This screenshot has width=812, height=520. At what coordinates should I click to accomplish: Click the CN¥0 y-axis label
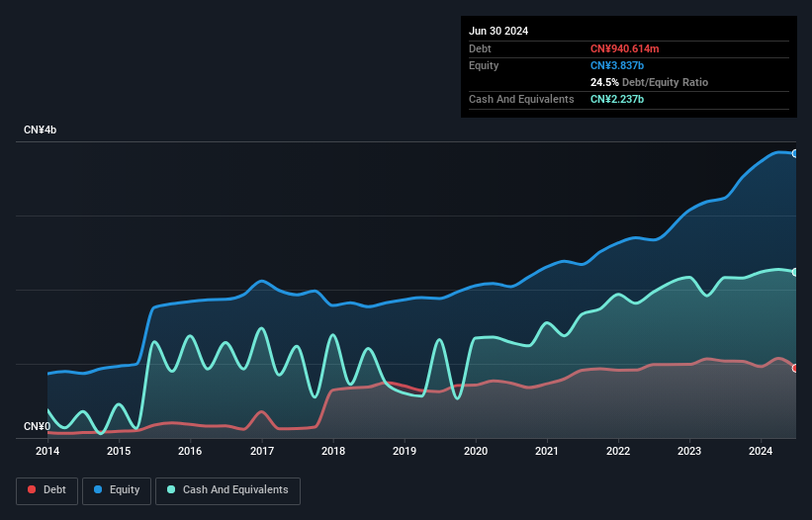[x=38, y=426]
